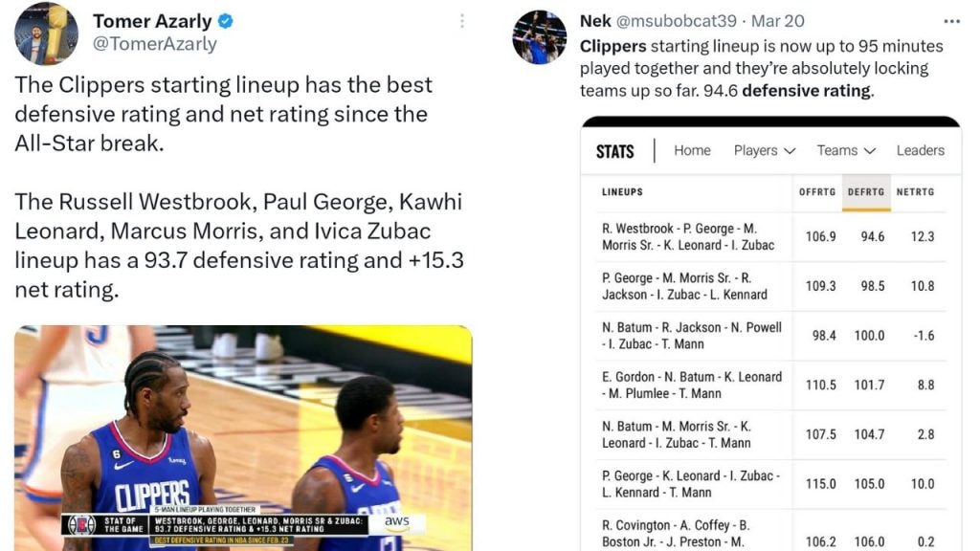Image resolution: width=980 pixels, height=551 pixels.
Task: Sort the table by the OFFRTG column
Action: click(x=816, y=191)
